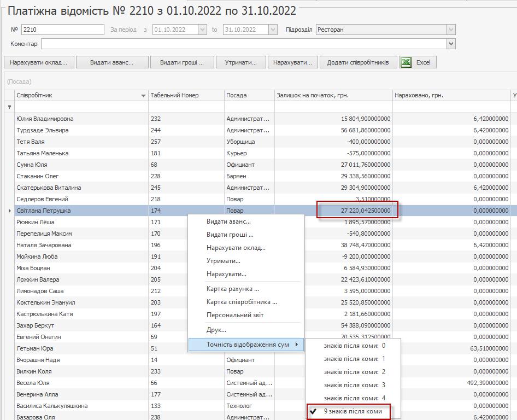This screenshot has width=517, height=420.
Task: Expand Точність відображення сум submenu
Action: point(247,345)
